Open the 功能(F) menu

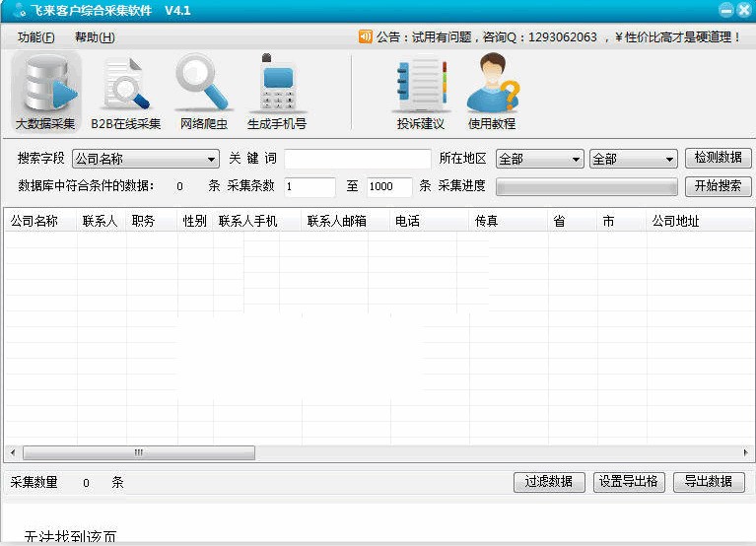click(x=36, y=37)
